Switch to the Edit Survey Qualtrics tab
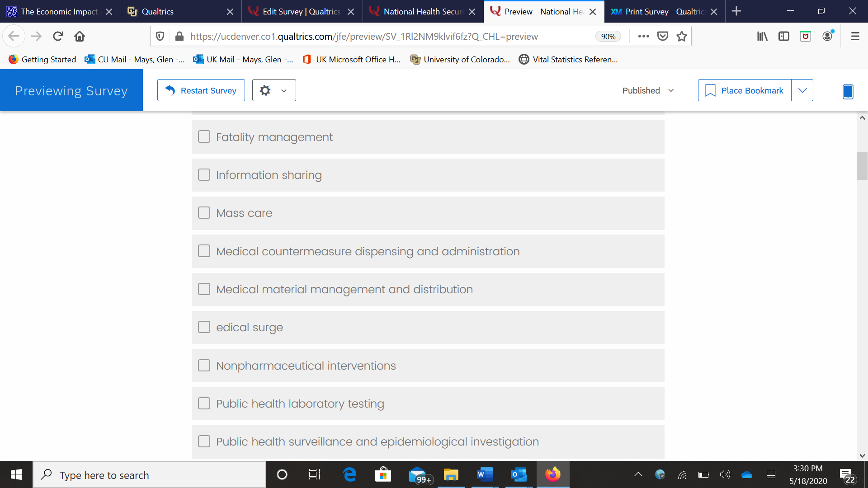Image resolution: width=868 pixels, height=488 pixels. point(302,11)
